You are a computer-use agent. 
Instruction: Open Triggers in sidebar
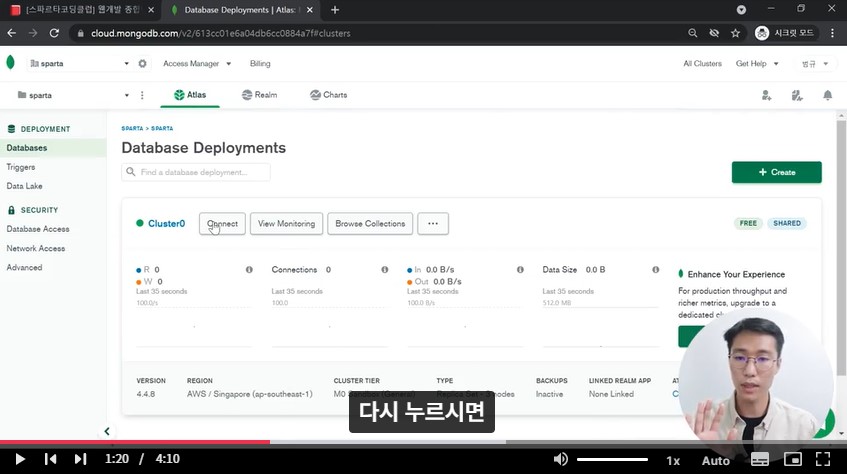tap(21, 167)
